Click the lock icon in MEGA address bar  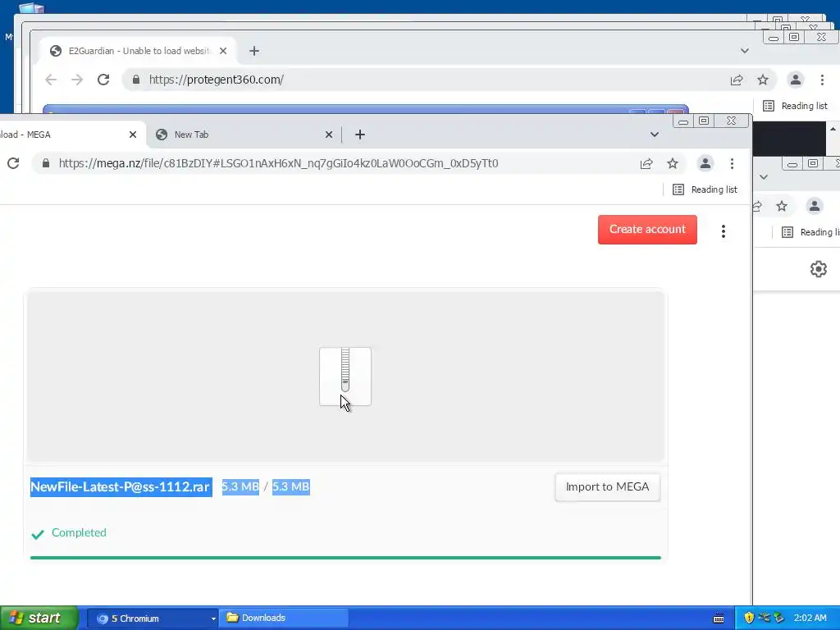pos(46,163)
